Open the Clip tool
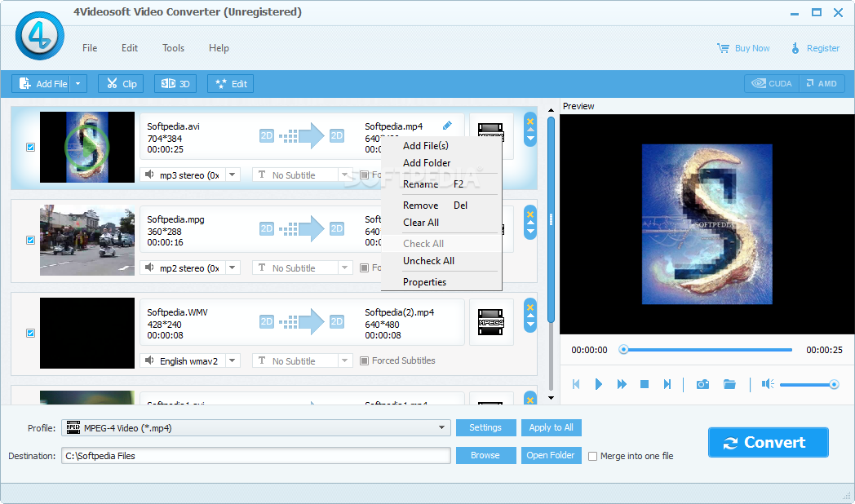The image size is (855, 504). pos(121,83)
